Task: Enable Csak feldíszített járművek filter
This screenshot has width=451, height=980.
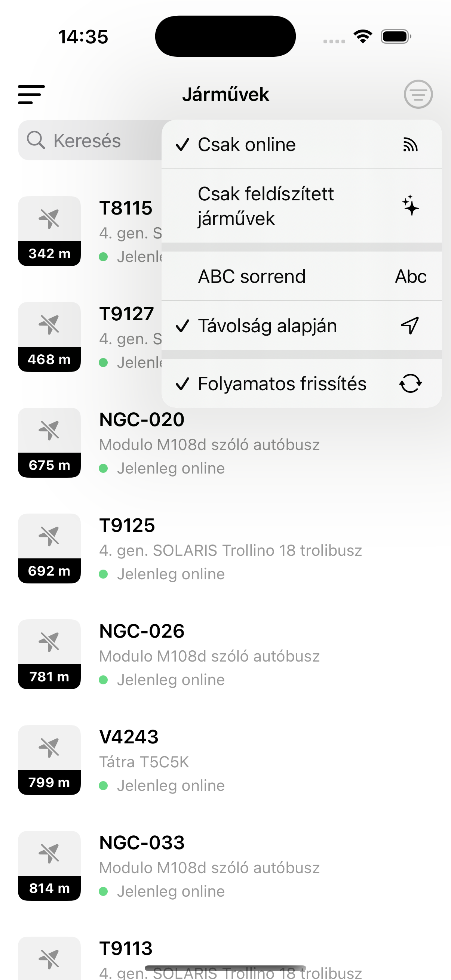Action: tap(266, 206)
